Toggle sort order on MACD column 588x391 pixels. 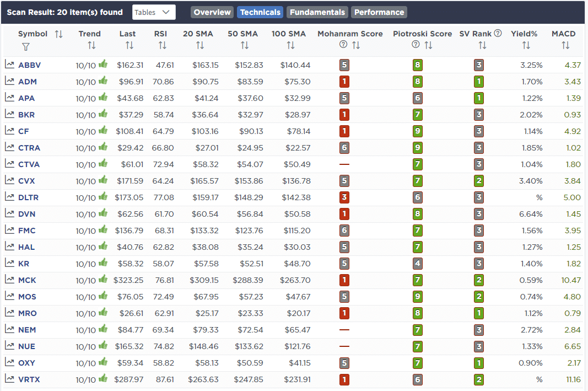(565, 45)
